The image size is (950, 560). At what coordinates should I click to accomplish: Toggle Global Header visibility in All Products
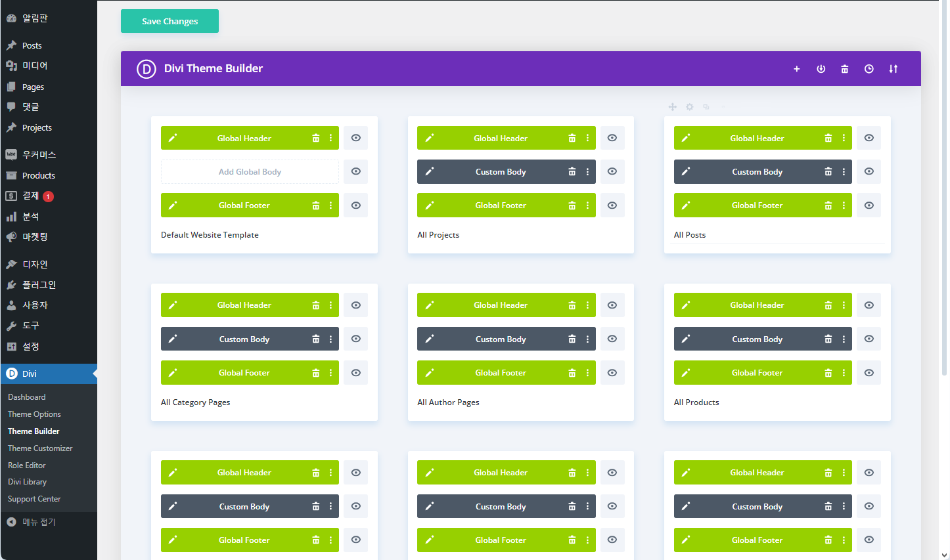click(x=869, y=305)
